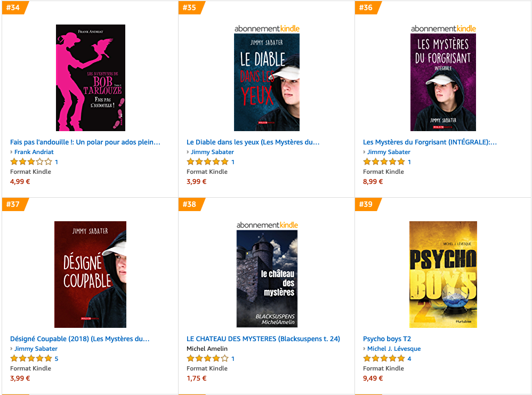Open the Bob Tarlouze book cover

coord(91,78)
